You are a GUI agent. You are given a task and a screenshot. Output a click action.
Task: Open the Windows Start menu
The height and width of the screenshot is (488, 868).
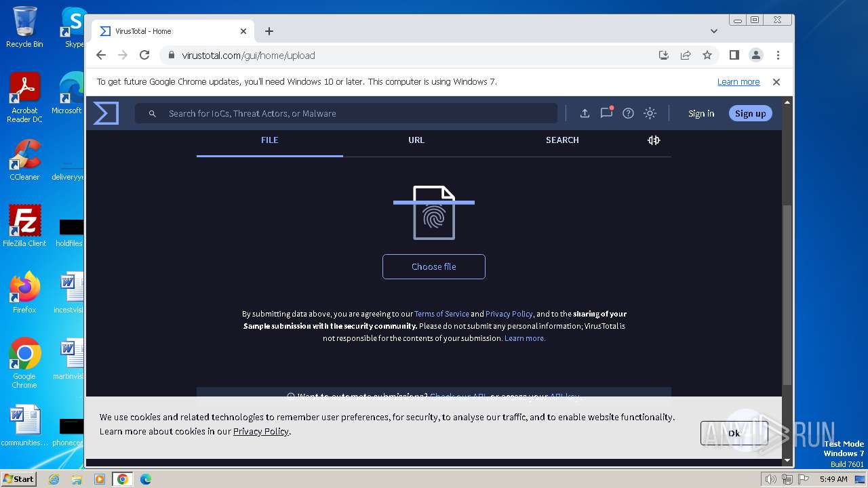19,479
